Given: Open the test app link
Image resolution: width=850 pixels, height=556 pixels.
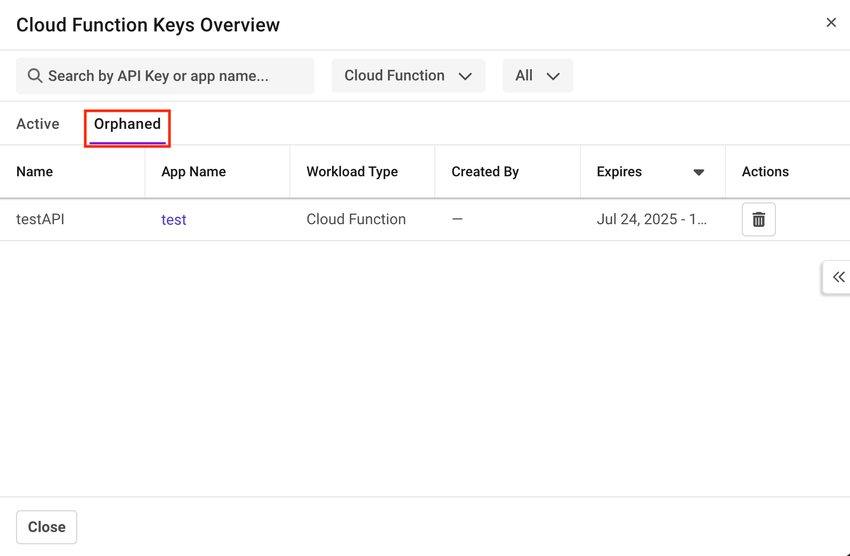Looking at the screenshot, I should point(174,220).
